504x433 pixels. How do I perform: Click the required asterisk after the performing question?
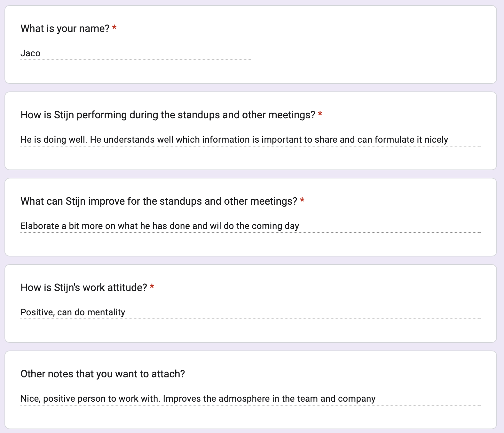click(320, 114)
